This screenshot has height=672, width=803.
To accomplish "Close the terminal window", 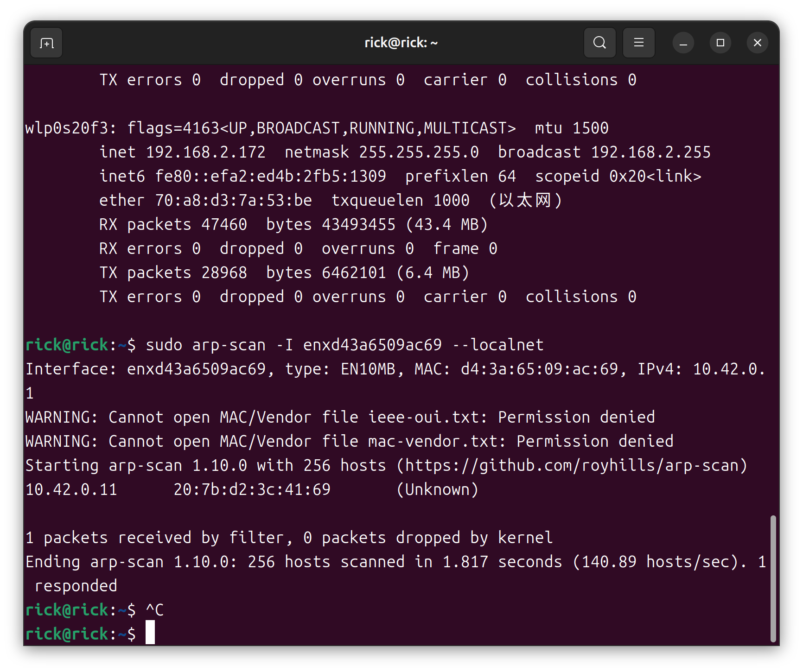I will (757, 43).
